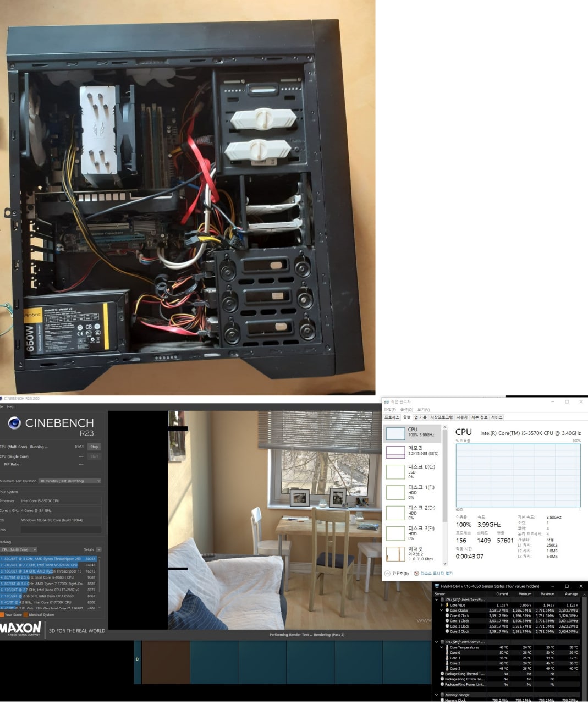The height and width of the screenshot is (704, 588).
Task: Open the 옵션(O) menu in Task Manager
Action: (406, 410)
